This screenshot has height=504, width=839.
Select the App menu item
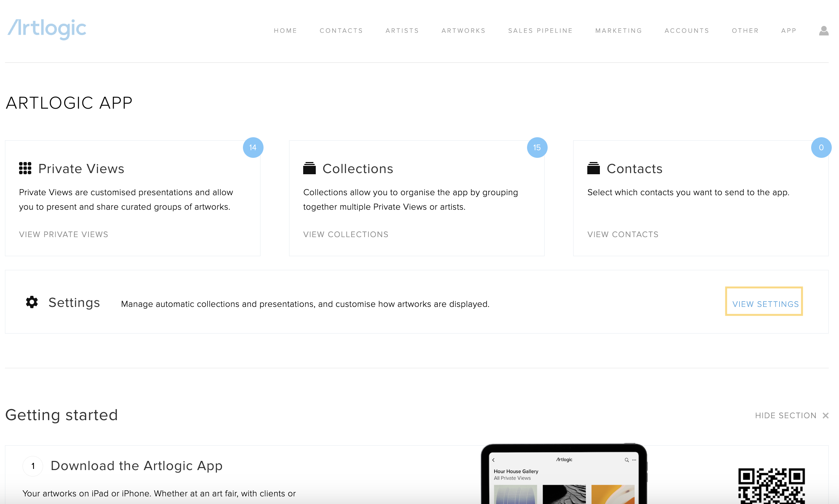pos(789,30)
